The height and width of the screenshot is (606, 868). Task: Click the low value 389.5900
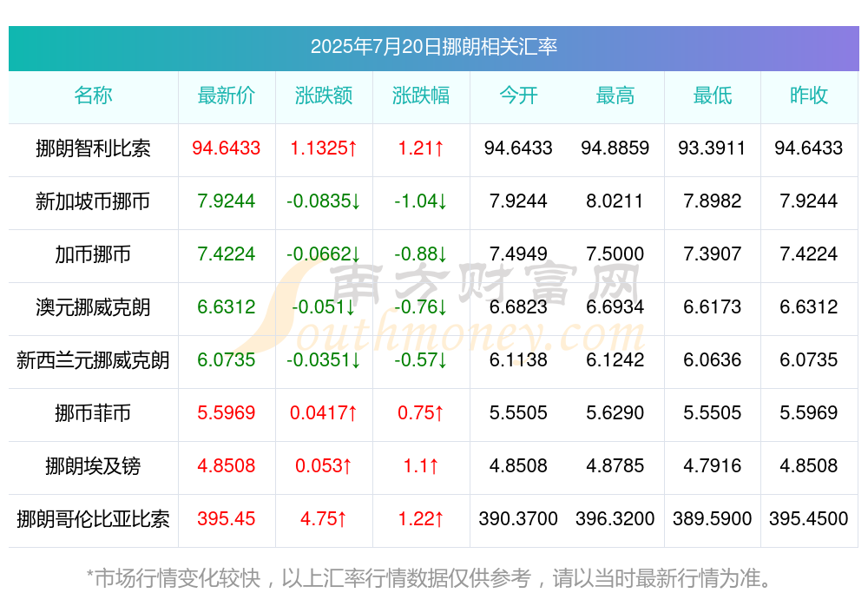tap(713, 519)
